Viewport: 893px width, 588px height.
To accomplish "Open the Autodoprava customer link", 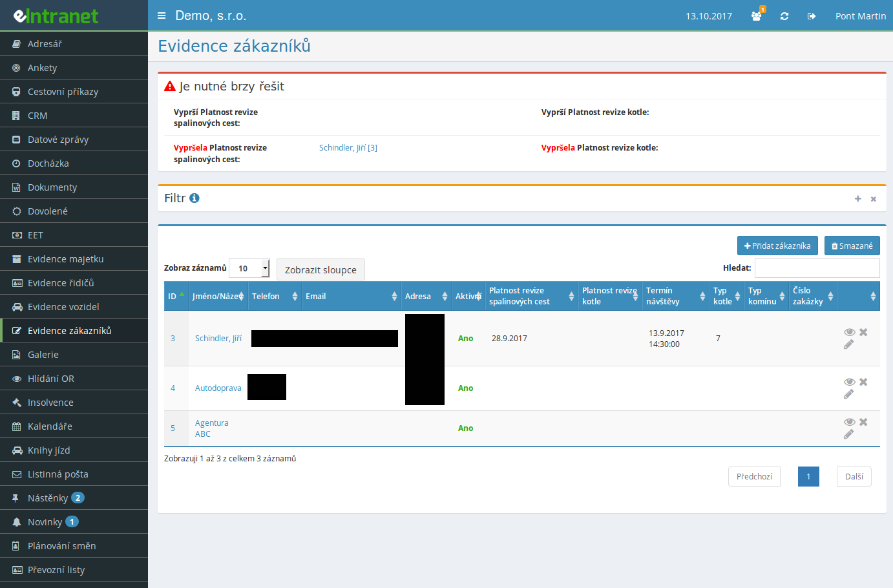I will click(218, 388).
